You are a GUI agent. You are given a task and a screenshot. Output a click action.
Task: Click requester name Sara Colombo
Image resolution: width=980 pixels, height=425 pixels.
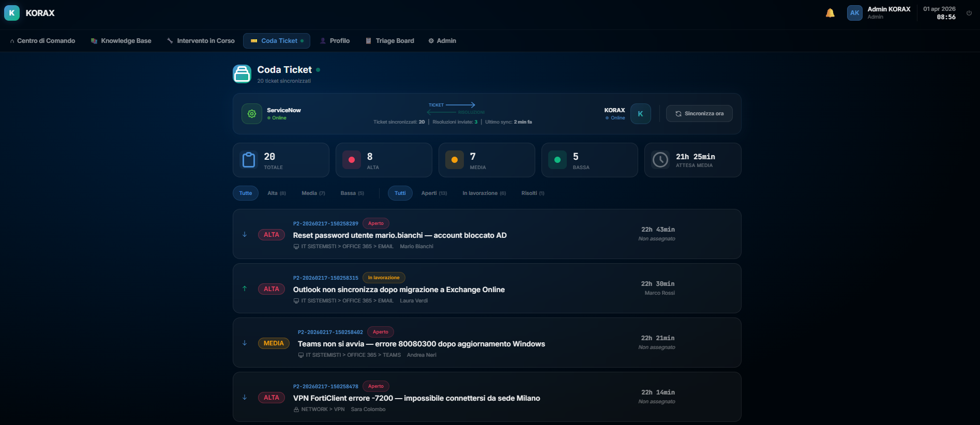coord(368,409)
